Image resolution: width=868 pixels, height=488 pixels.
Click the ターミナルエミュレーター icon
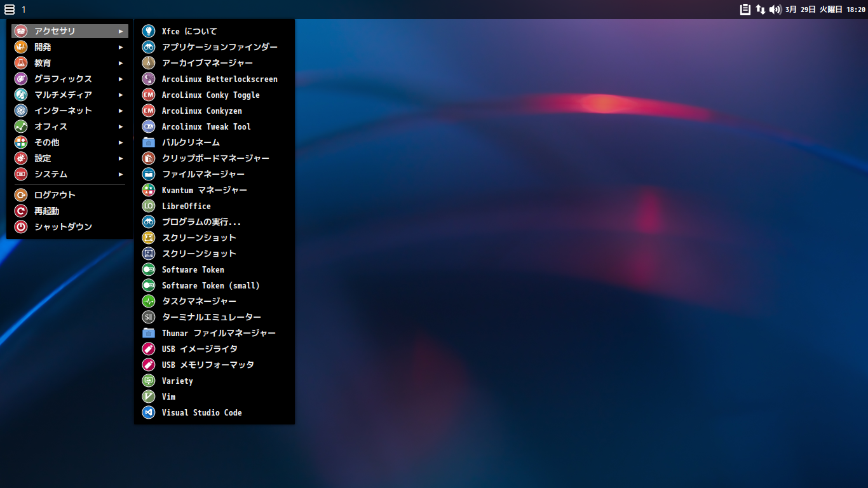coord(148,317)
